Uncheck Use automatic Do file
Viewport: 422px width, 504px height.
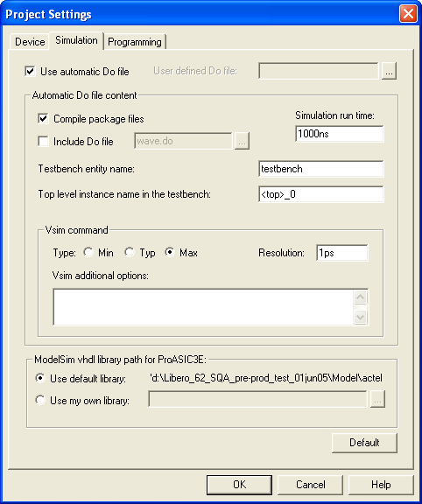(x=30, y=71)
